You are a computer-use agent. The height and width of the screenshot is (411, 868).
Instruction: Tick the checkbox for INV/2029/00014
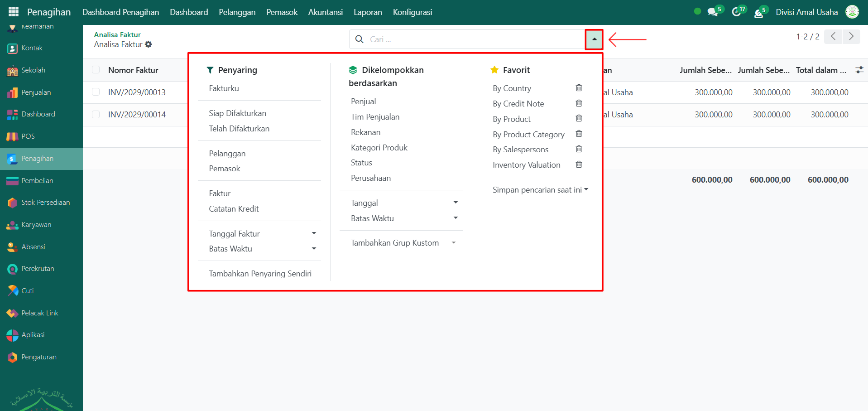(96, 114)
